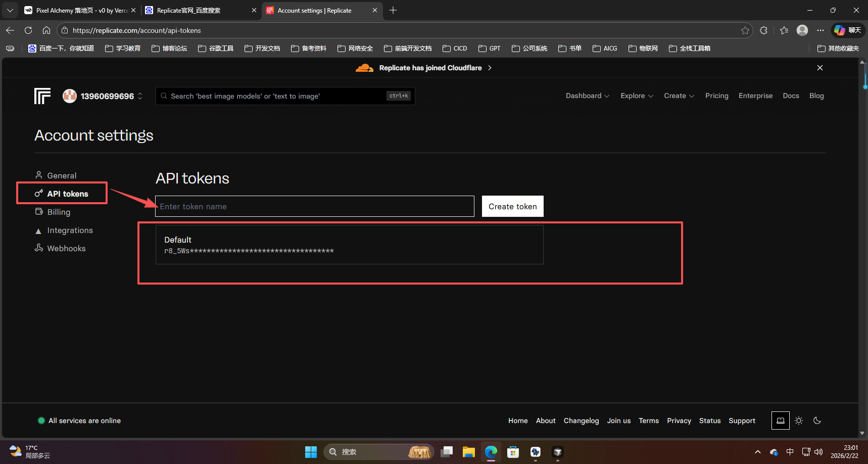Switch to dark theme moon icon

click(817, 421)
